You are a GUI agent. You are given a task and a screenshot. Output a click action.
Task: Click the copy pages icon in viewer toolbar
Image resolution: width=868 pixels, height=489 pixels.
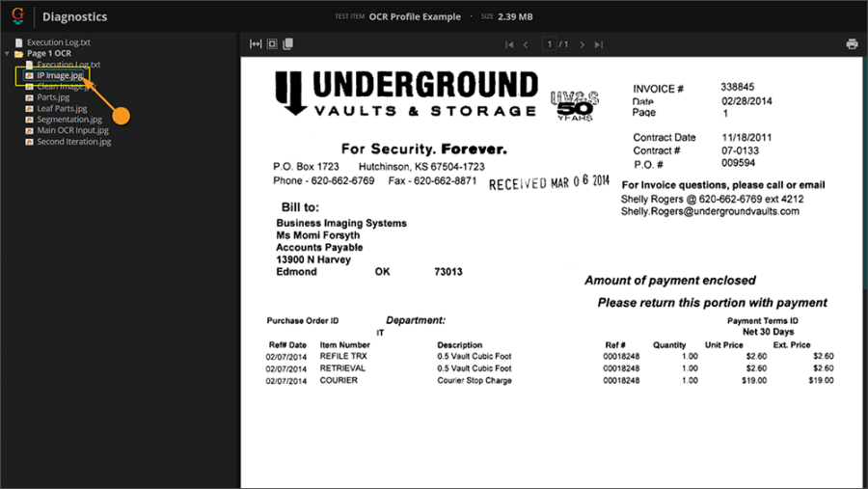coord(287,43)
